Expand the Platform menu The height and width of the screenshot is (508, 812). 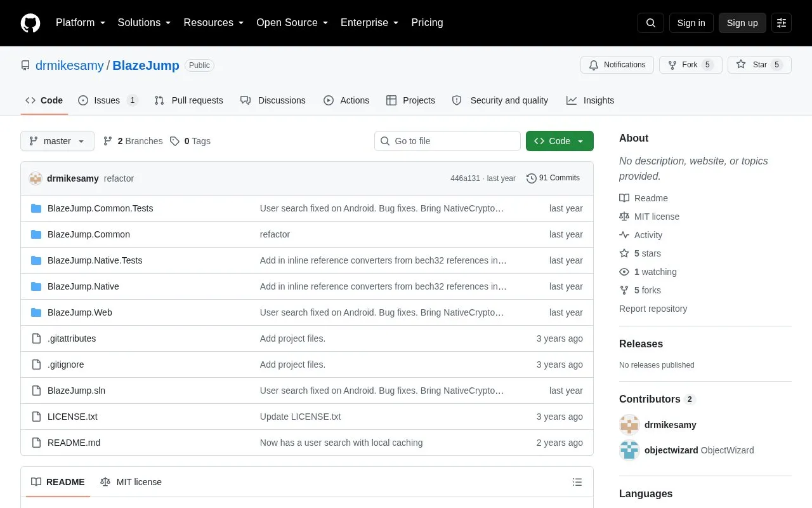[x=81, y=23]
